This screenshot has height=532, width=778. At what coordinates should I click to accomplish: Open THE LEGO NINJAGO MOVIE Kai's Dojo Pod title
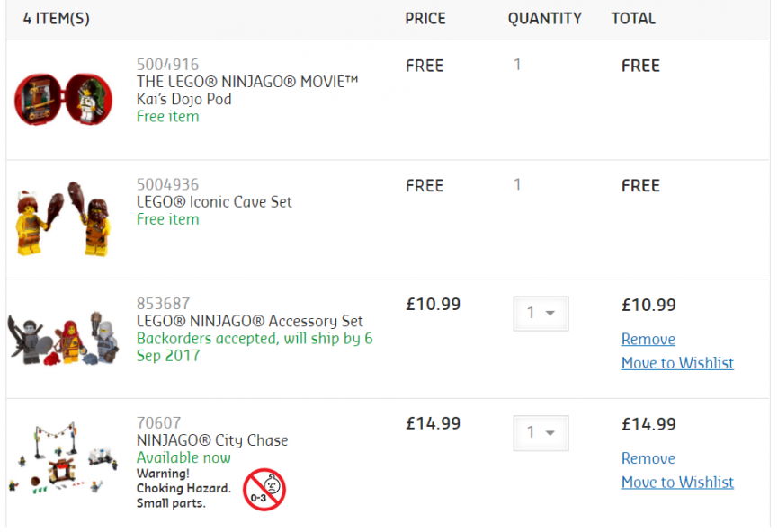tap(247, 90)
